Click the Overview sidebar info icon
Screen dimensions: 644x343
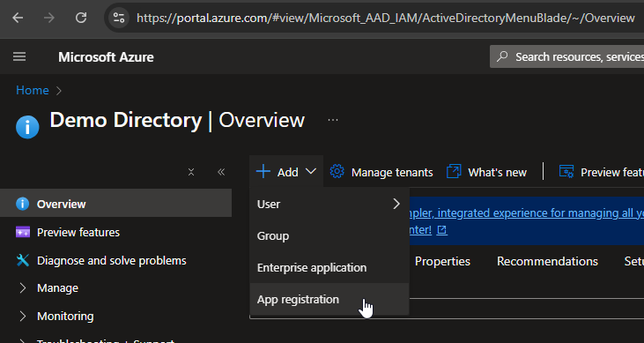[22, 204]
